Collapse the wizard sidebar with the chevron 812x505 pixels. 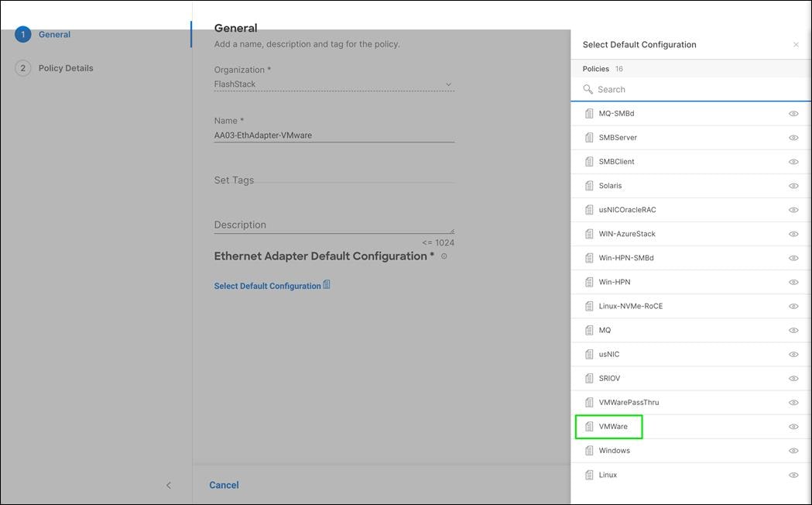[169, 485]
